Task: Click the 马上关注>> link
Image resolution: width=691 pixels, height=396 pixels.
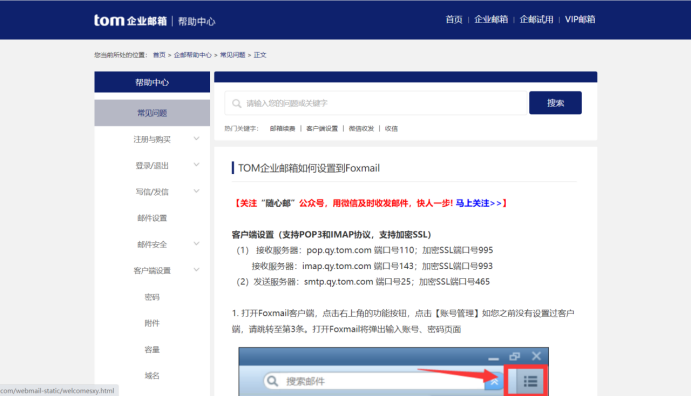Action: pos(479,203)
